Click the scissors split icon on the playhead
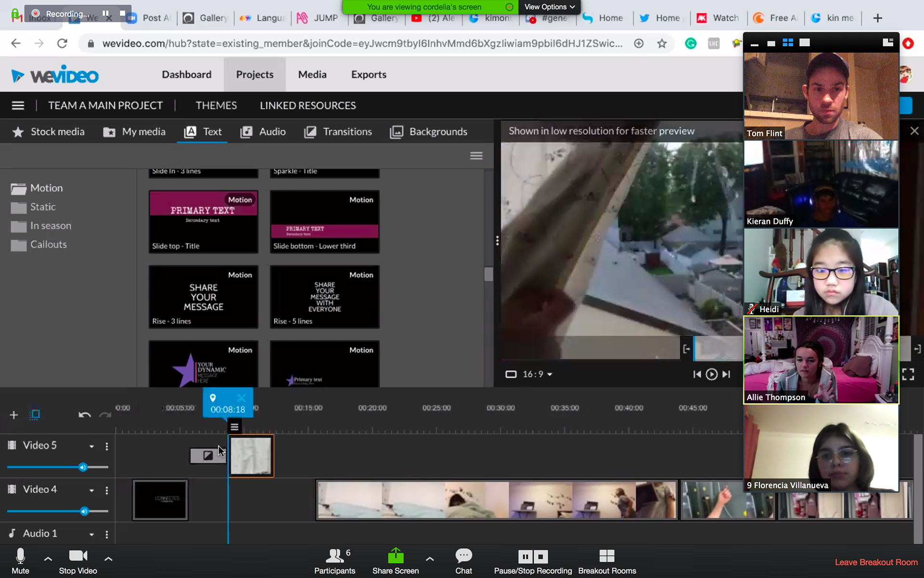924x578 pixels. click(241, 398)
